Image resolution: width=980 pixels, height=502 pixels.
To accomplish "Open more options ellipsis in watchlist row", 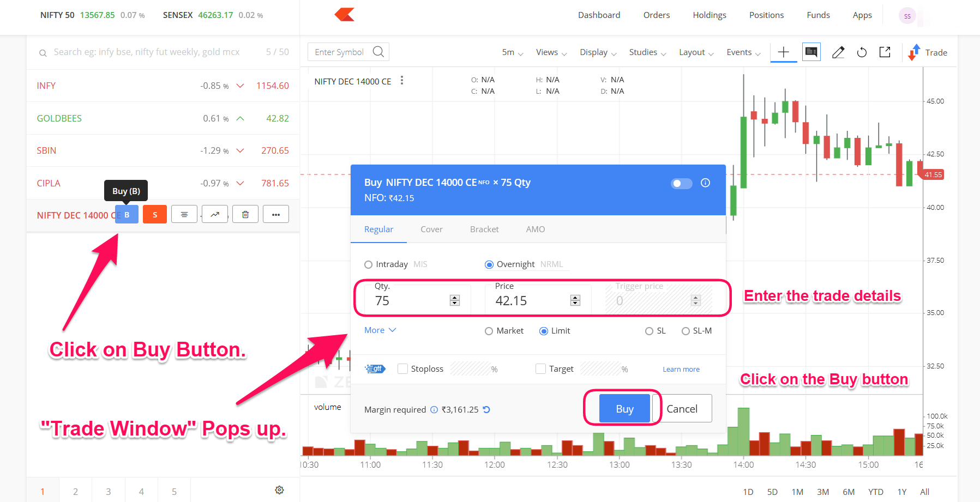I will pyautogui.click(x=276, y=215).
